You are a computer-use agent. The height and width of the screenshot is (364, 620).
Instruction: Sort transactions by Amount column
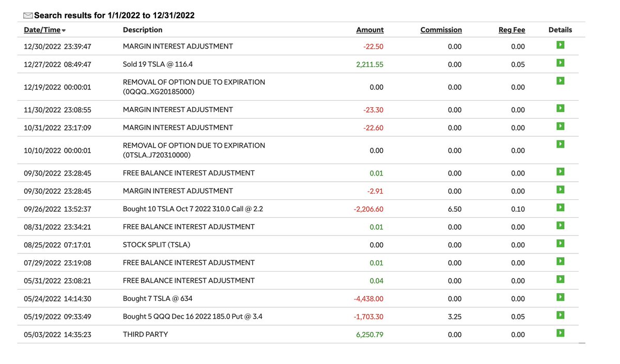370,30
